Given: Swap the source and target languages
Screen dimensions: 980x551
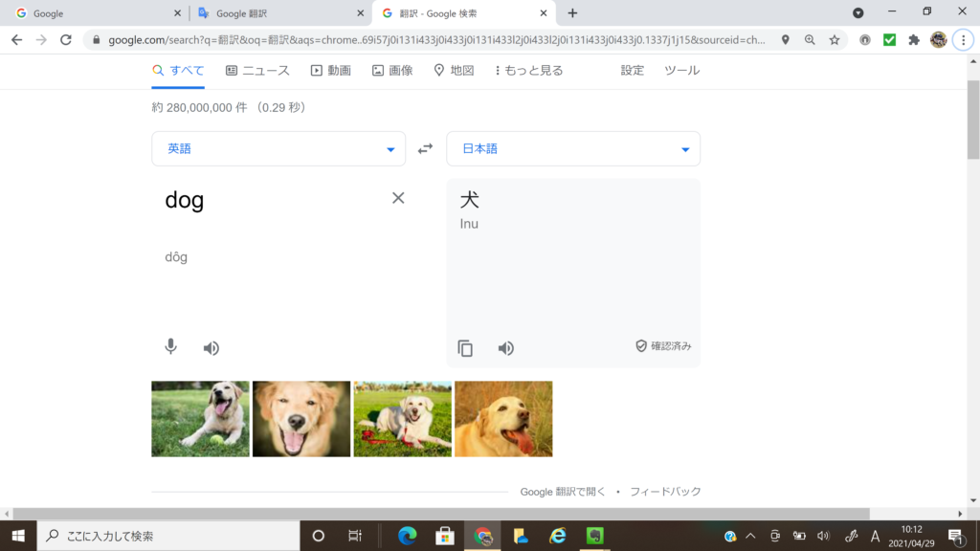Looking at the screenshot, I should pos(426,148).
